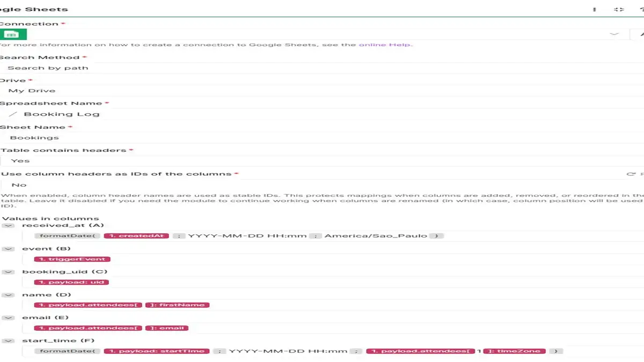Click the email pill in email (E) field
The image size is (644, 362).
point(167,328)
